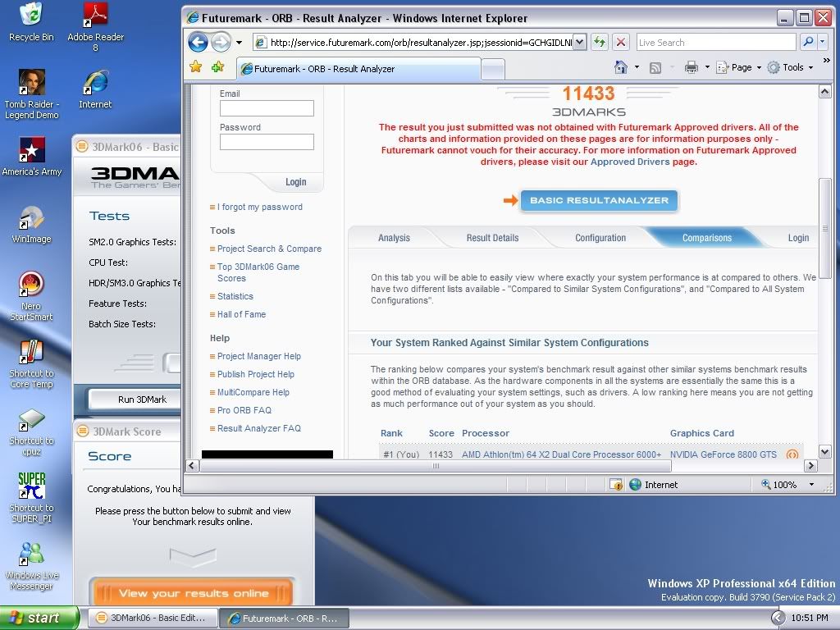840x630 pixels.
Task: Switch to the Analysis tab
Action: 395,238
